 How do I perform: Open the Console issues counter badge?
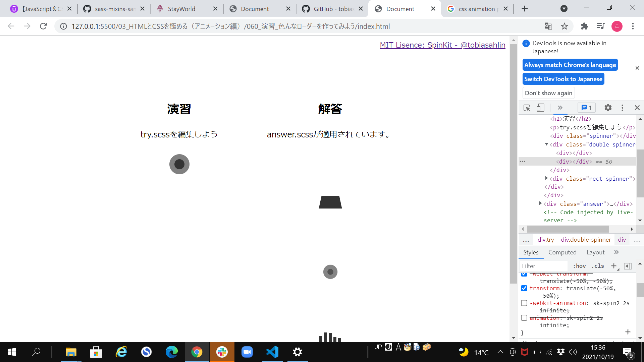pyautogui.click(x=586, y=108)
